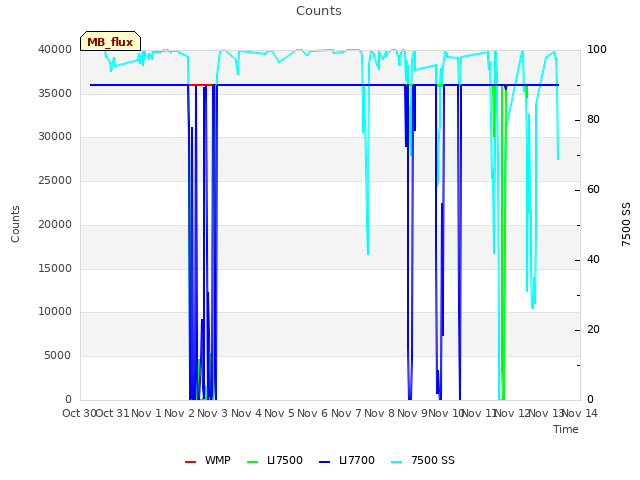
Task: Click the 30000 y-axis tick label
Action: 55,136
